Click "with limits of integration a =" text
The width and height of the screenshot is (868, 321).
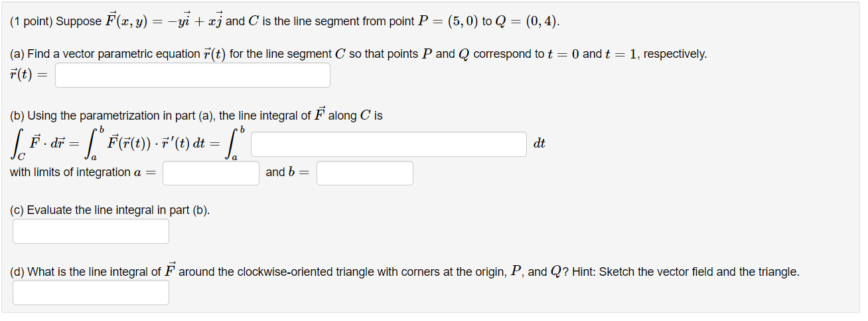click(83, 172)
